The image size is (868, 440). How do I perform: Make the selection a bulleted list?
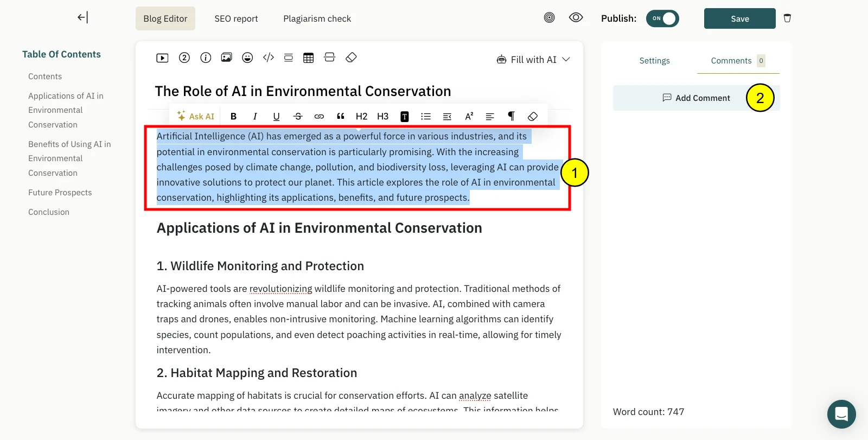(x=426, y=116)
